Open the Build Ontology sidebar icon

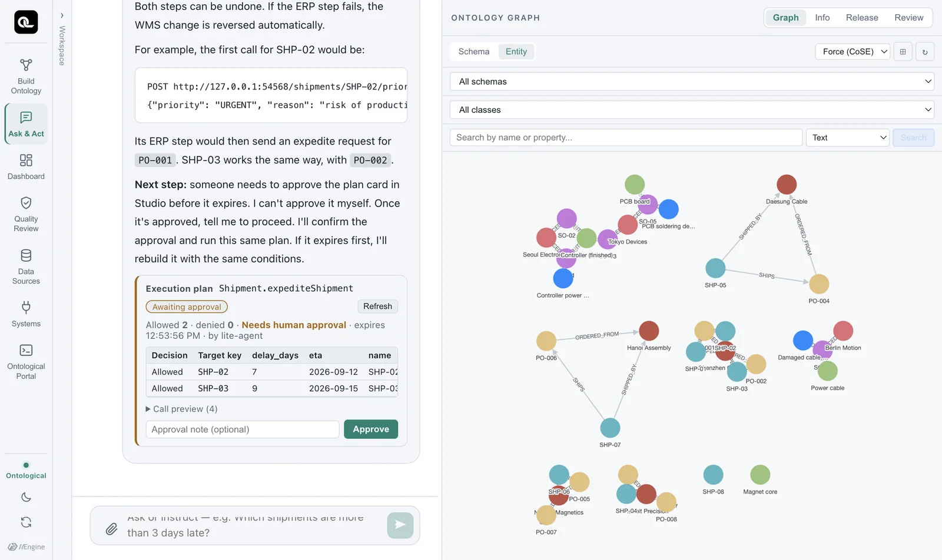click(26, 65)
